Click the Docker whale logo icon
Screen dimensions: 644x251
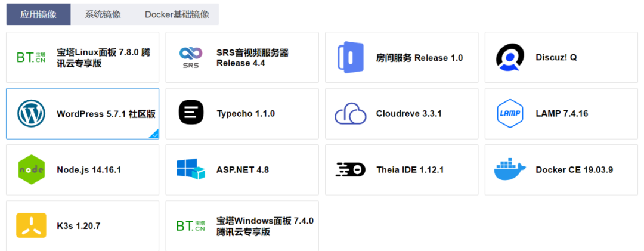click(510, 169)
